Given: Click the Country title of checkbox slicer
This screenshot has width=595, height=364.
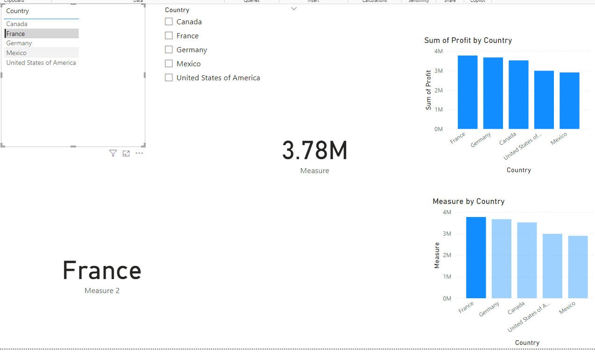Looking at the screenshot, I should (177, 10).
